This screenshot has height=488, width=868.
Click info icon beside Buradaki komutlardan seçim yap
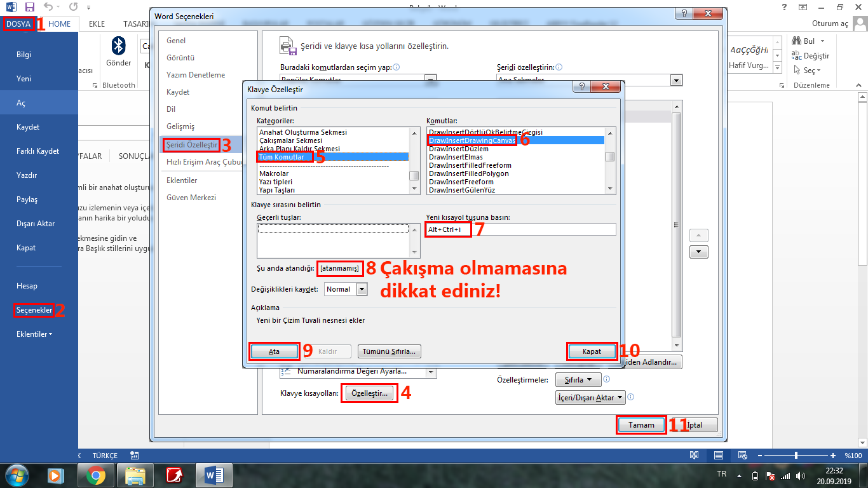(397, 67)
